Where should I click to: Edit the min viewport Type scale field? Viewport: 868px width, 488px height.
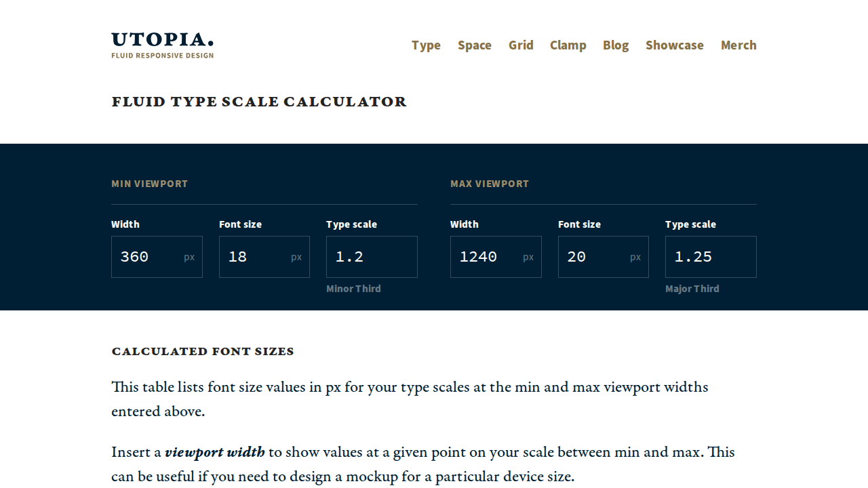(x=372, y=257)
